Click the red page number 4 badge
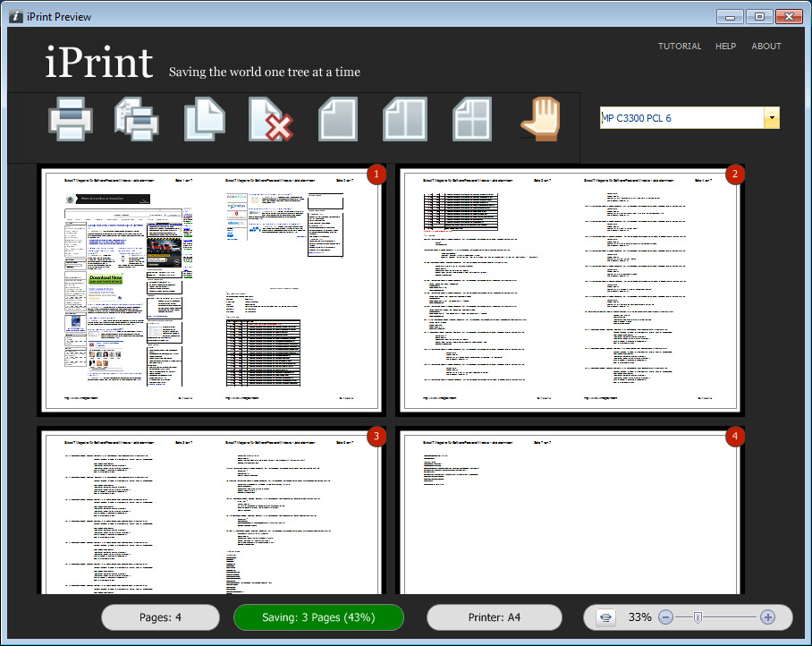 [x=735, y=437]
